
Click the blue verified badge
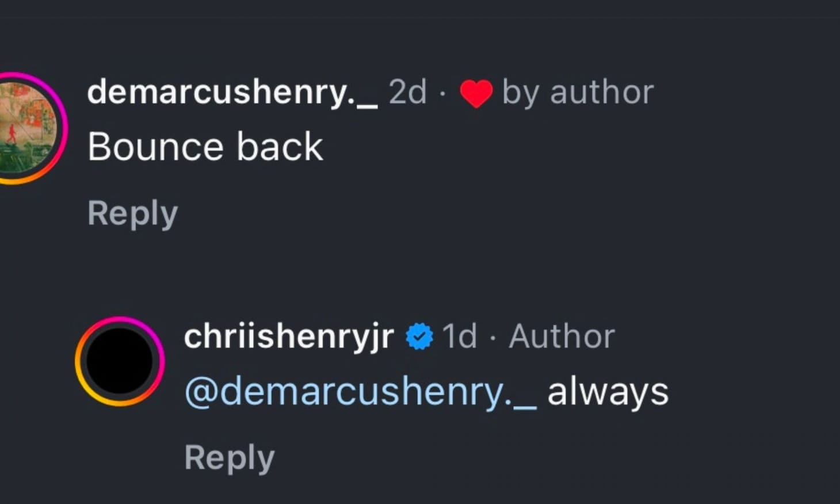(x=419, y=337)
